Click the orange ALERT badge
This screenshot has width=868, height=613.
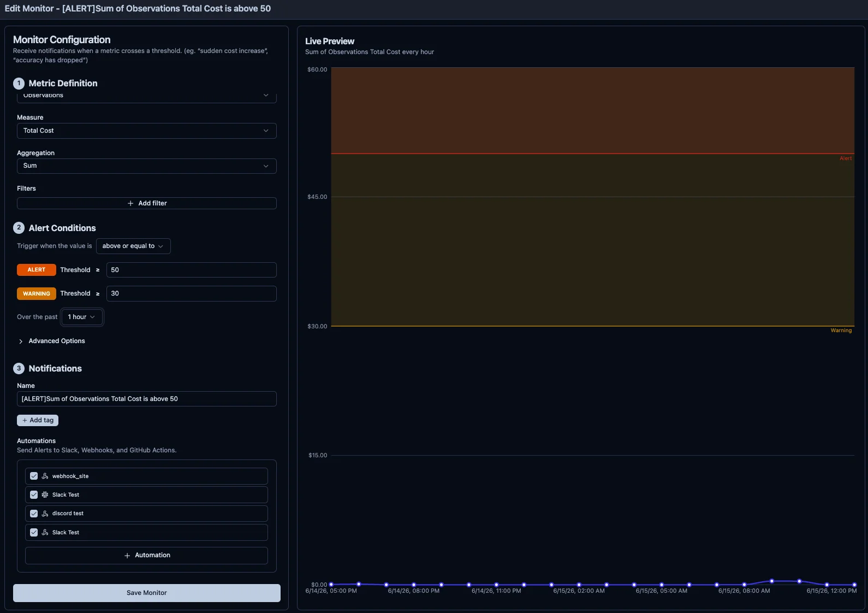pyautogui.click(x=37, y=270)
